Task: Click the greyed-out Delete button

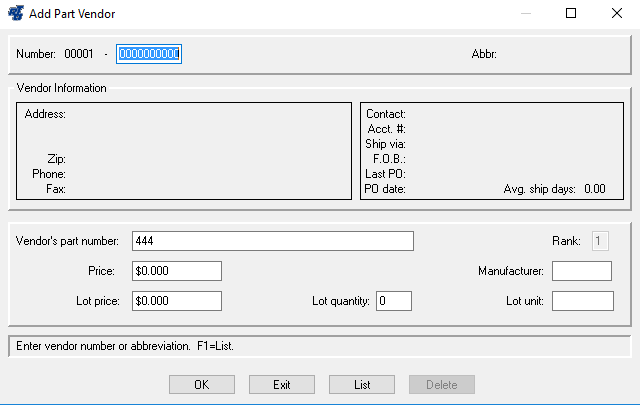Action: coord(441,385)
